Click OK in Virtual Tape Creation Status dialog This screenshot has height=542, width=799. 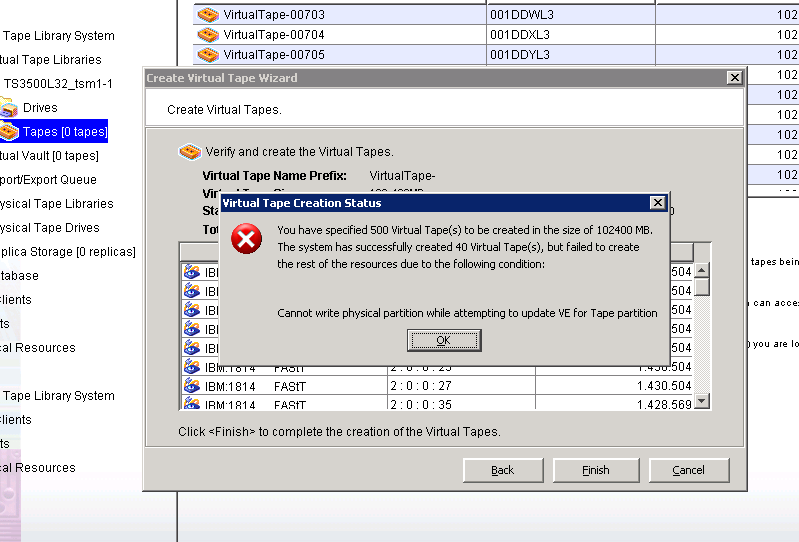pyautogui.click(x=444, y=340)
